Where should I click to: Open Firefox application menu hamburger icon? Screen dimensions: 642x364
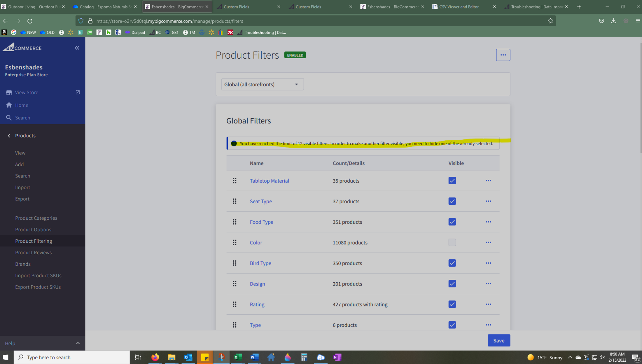(x=638, y=21)
